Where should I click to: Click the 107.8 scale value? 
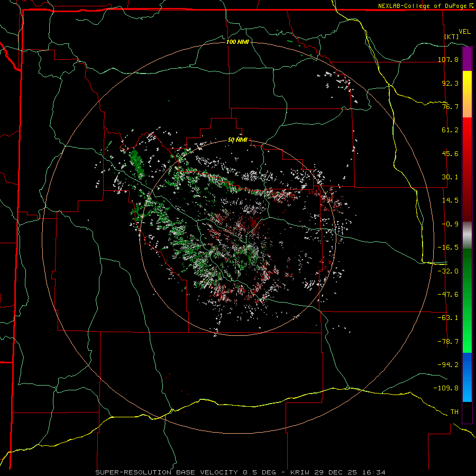448,59
